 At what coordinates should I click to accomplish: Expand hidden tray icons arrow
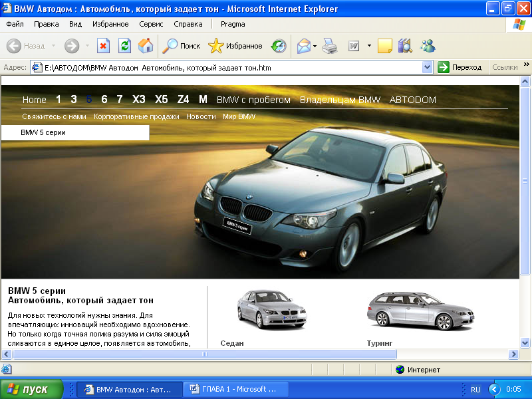pos(494,390)
